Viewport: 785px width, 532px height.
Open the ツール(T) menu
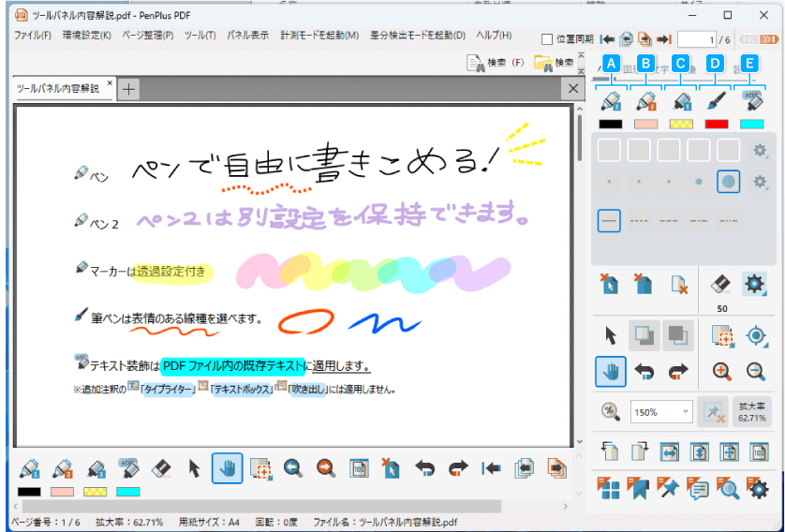[x=200, y=36]
